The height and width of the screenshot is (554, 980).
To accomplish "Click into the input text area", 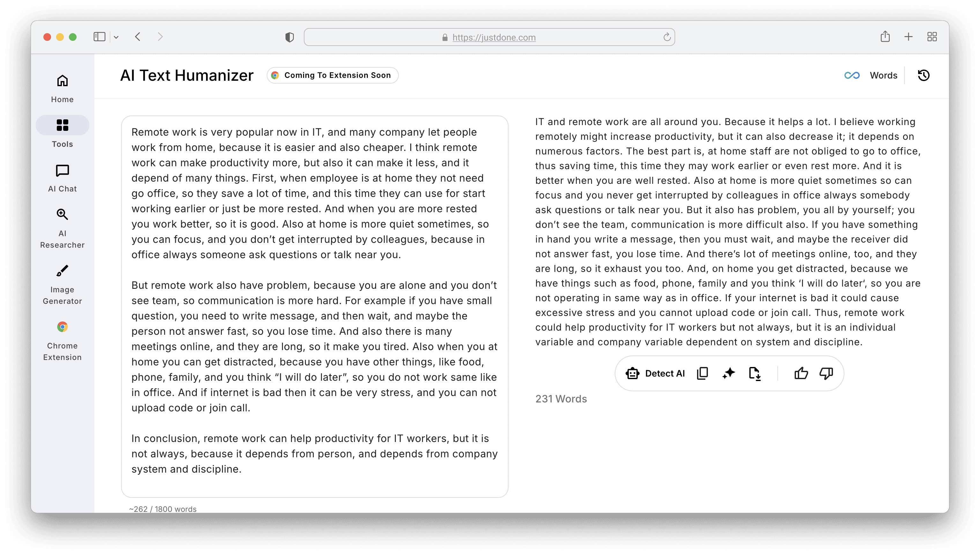I will coord(314,304).
